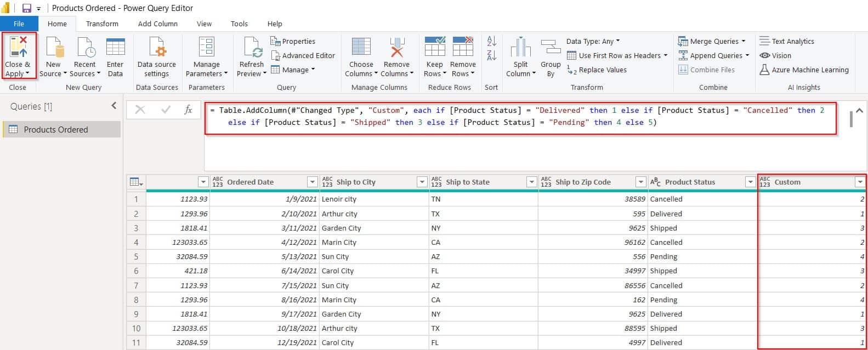Switch to the View tab
Viewport: 868px width, 350px height.
pos(204,24)
